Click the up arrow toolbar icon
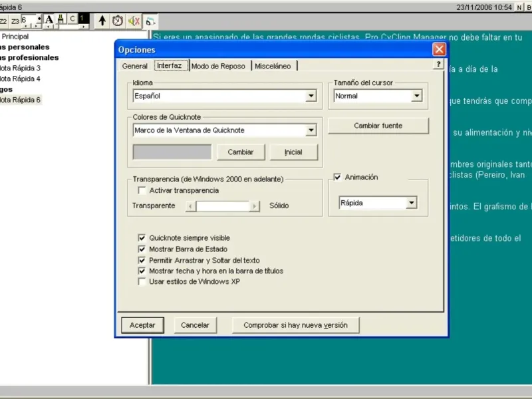Viewport: 532px width, 399px height. tap(102, 21)
